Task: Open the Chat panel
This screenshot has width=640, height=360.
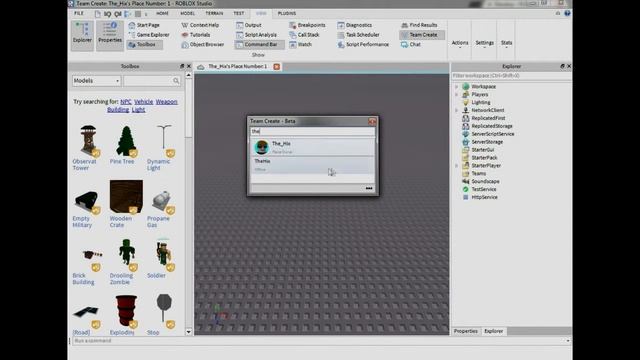Action: point(411,44)
